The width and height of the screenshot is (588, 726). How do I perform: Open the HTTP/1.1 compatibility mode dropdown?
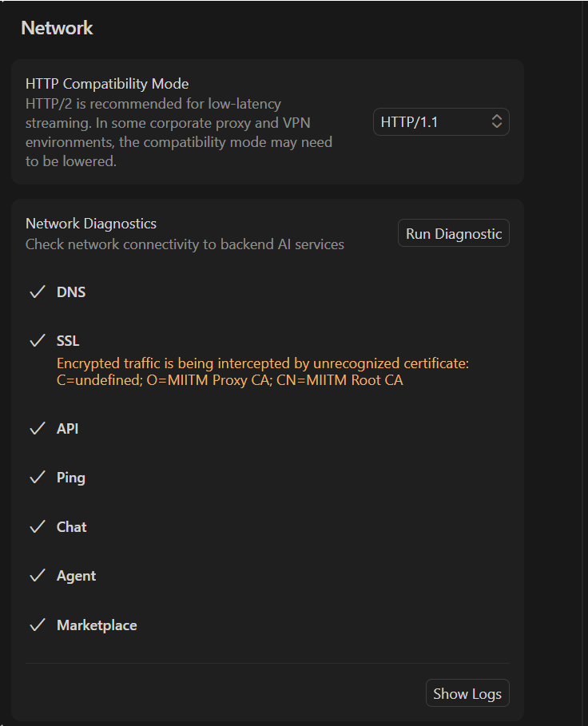click(440, 122)
